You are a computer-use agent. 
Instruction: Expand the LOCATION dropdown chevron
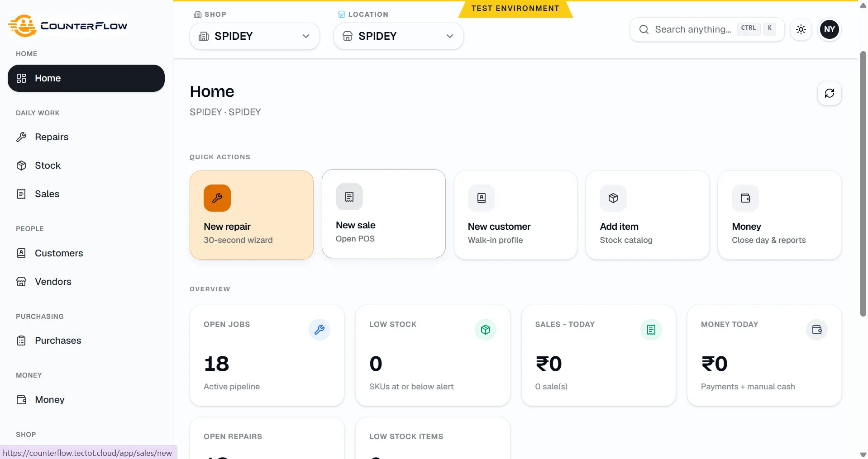[x=450, y=36]
